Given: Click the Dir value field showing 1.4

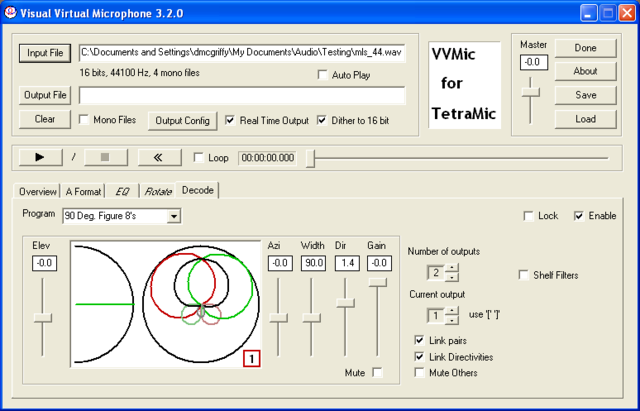Looking at the screenshot, I should coord(347,263).
